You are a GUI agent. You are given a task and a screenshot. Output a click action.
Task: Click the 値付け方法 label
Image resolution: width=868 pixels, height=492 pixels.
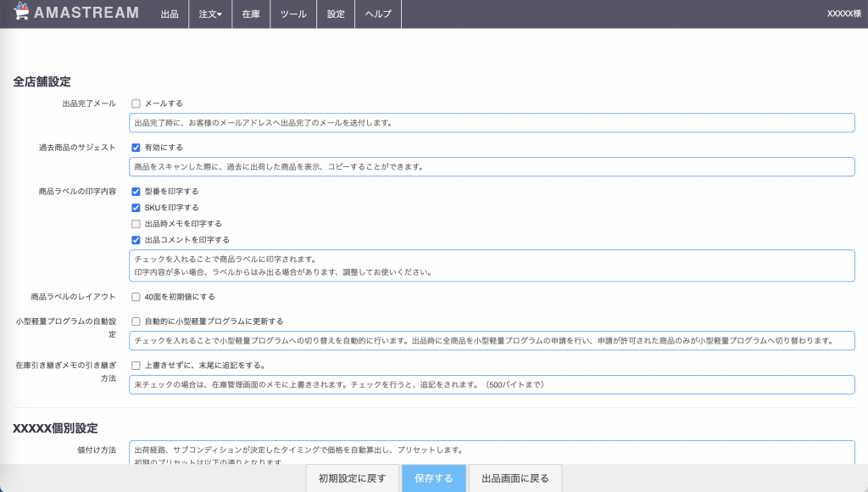coord(97,450)
